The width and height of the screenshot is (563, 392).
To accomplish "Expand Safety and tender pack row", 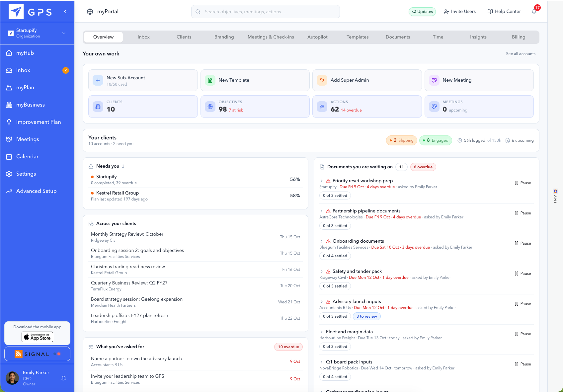I will [x=321, y=272].
